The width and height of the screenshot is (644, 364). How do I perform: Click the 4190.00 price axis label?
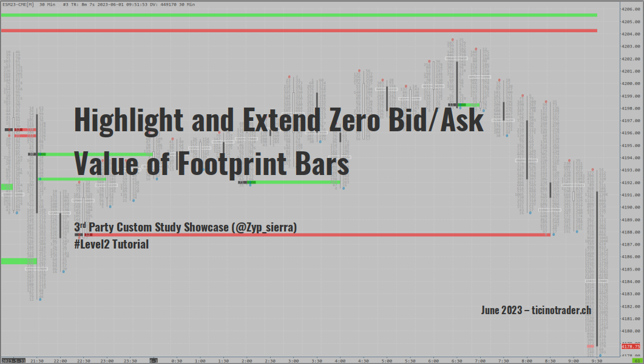(631, 207)
